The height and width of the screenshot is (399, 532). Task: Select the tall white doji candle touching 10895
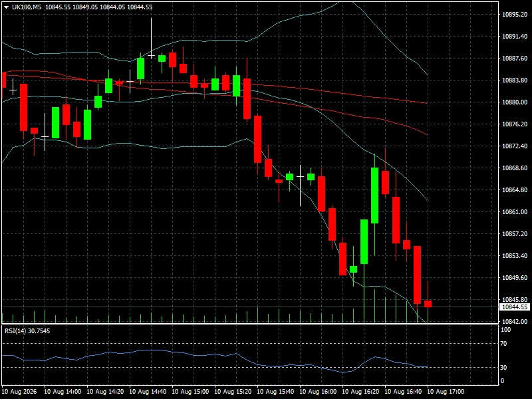coord(152,38)
